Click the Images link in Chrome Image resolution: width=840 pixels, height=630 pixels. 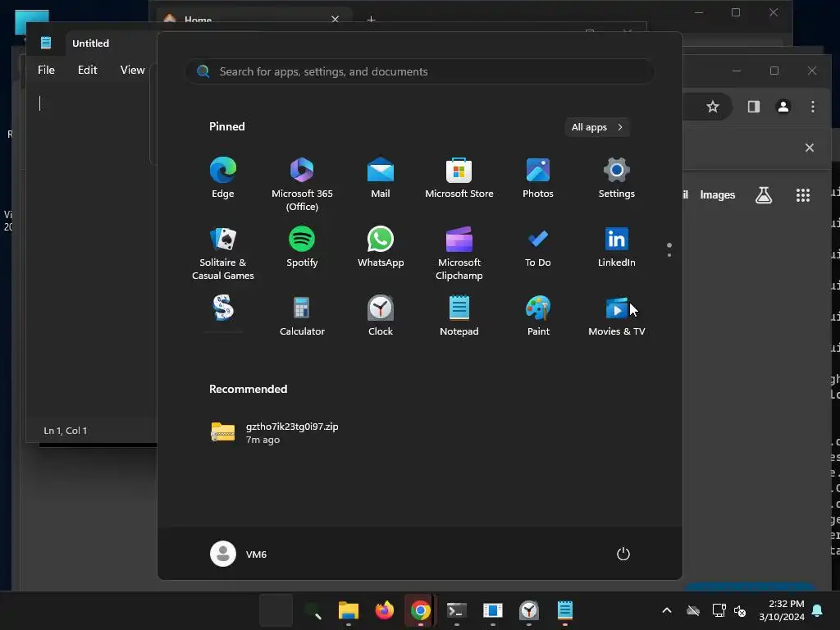coord(717,195)
